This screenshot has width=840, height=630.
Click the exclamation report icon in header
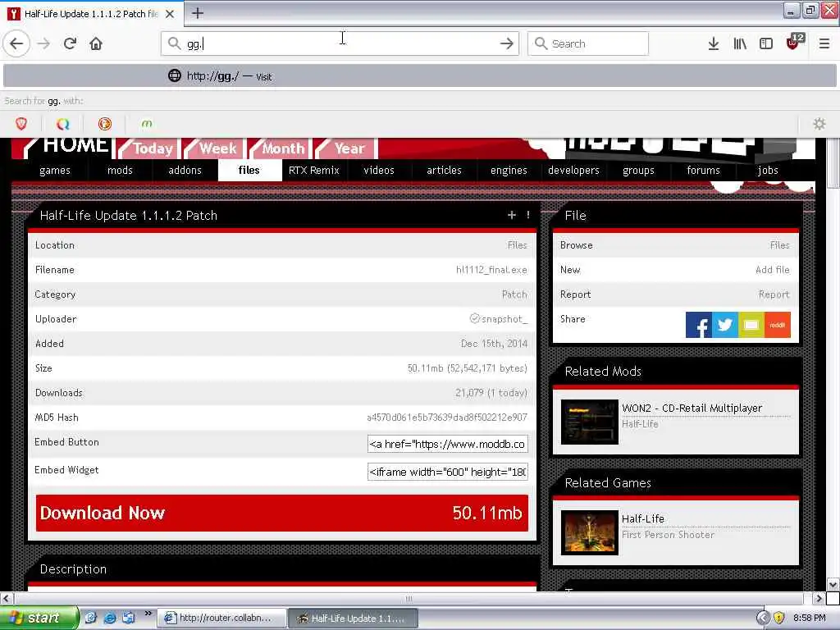pos(528,215)
